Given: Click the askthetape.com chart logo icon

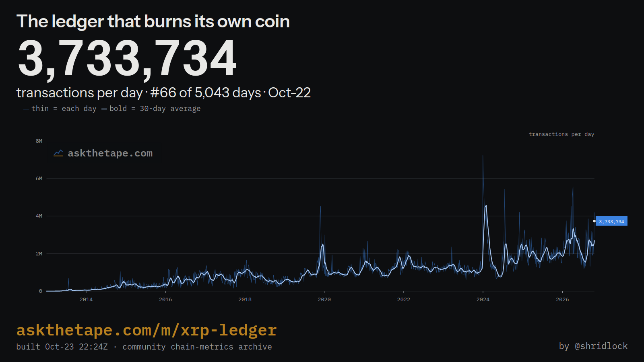Looking at the screenshot, I should 58,153.
